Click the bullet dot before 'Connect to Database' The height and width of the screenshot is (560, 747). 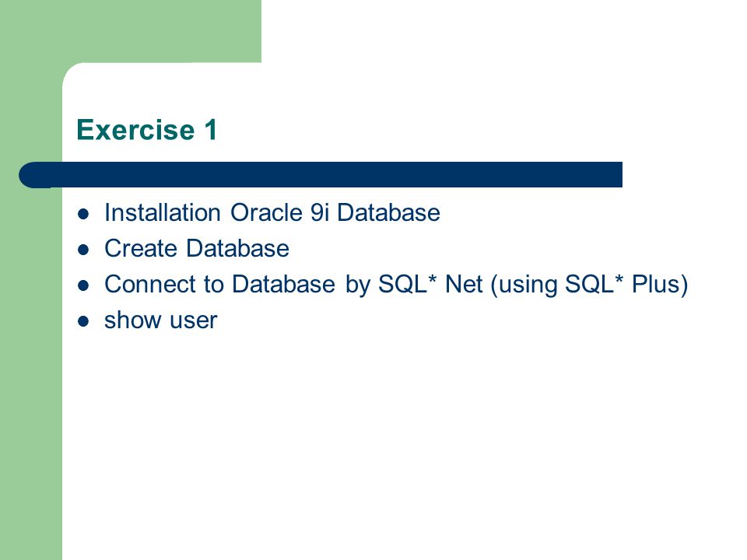[83, 285]
